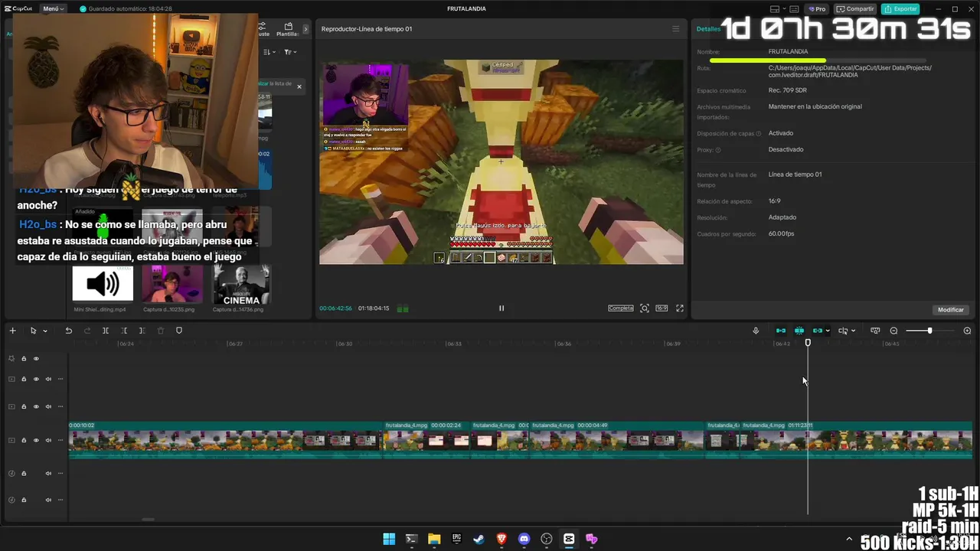Expand the layout dropdown arrow

[x=784, y=9]
